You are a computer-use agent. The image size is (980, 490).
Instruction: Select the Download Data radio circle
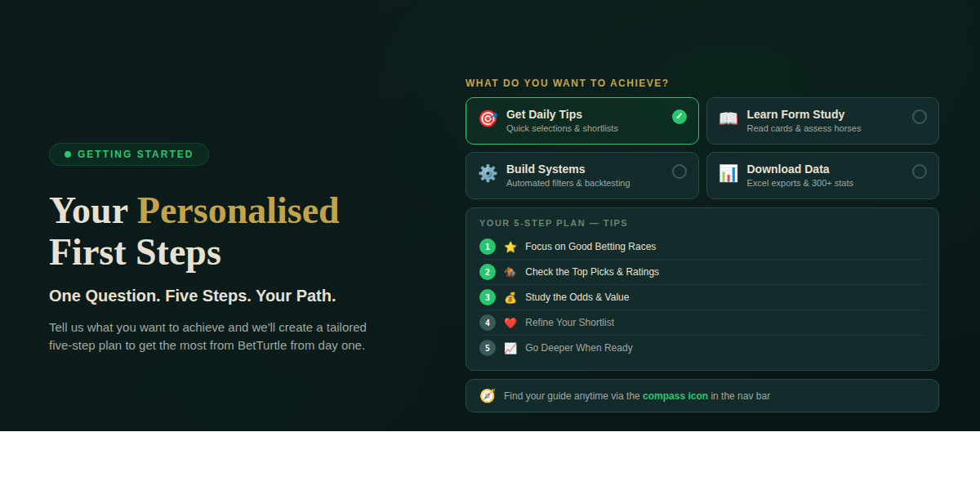coord(920,172)
